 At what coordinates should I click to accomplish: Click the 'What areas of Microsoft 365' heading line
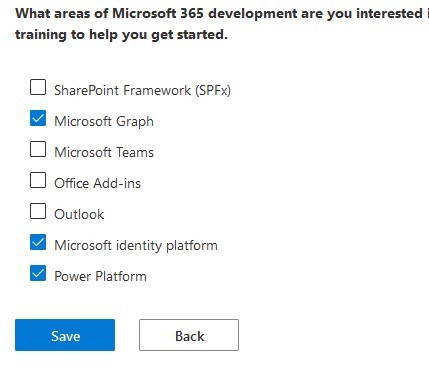tap(222, 14)
